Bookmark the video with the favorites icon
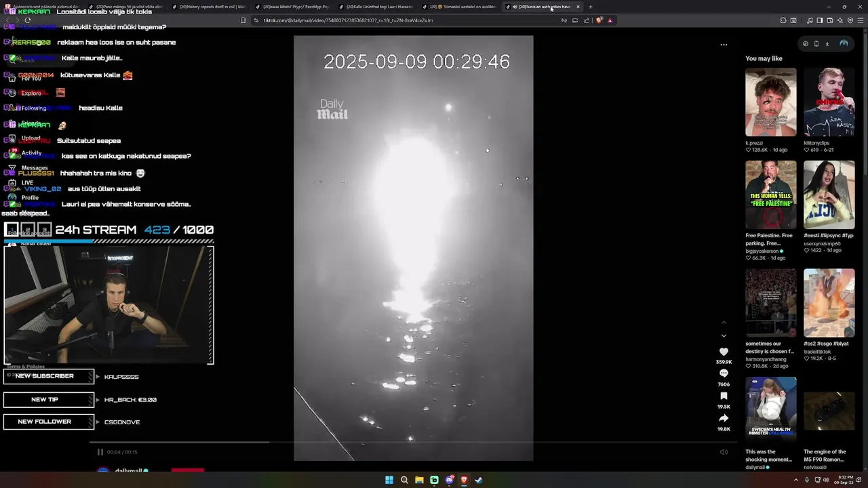868x488 pixels. (724, 396)
